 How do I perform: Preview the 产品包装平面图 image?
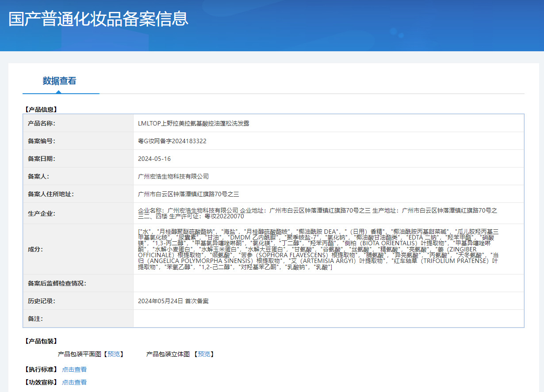pyautogui.click(x=113, y=354)
